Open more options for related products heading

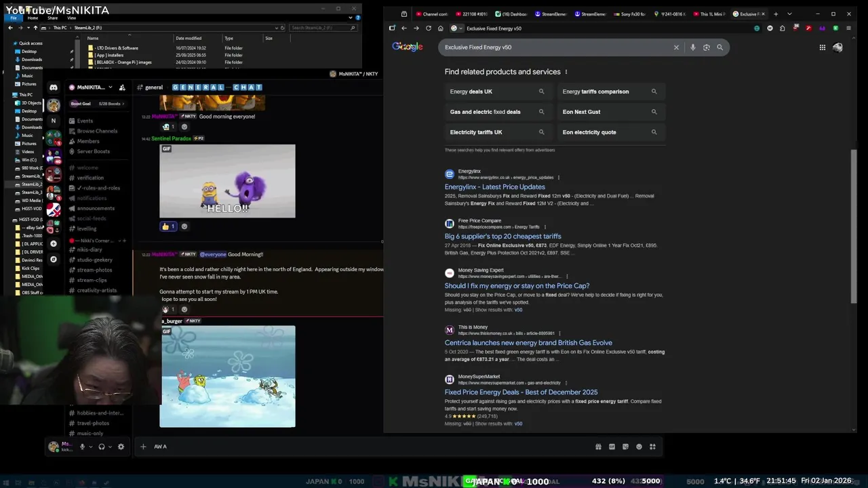click(566, 72)
